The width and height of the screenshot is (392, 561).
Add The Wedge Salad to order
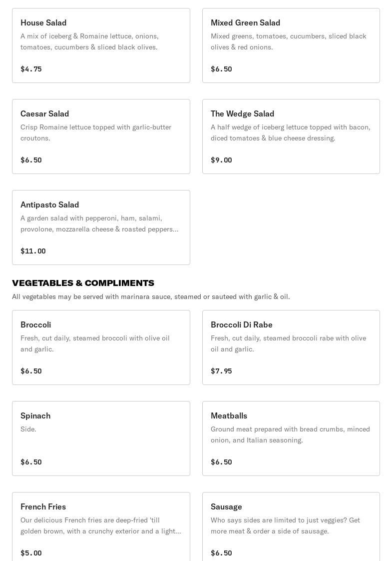(291, 136)
